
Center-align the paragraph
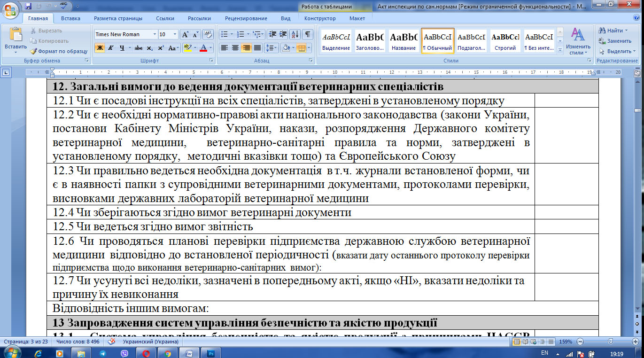(235, 48)
